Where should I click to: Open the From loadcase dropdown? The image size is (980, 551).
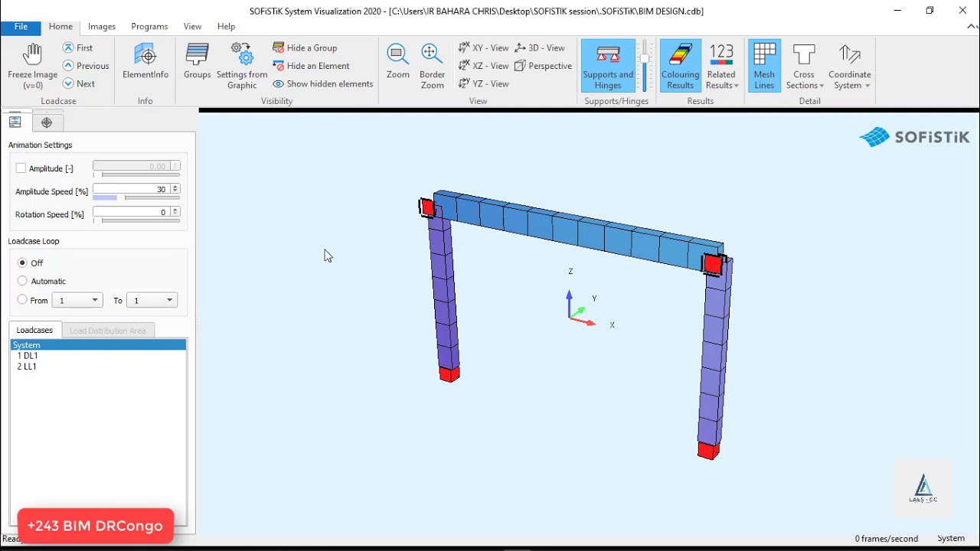click(77, 300)
